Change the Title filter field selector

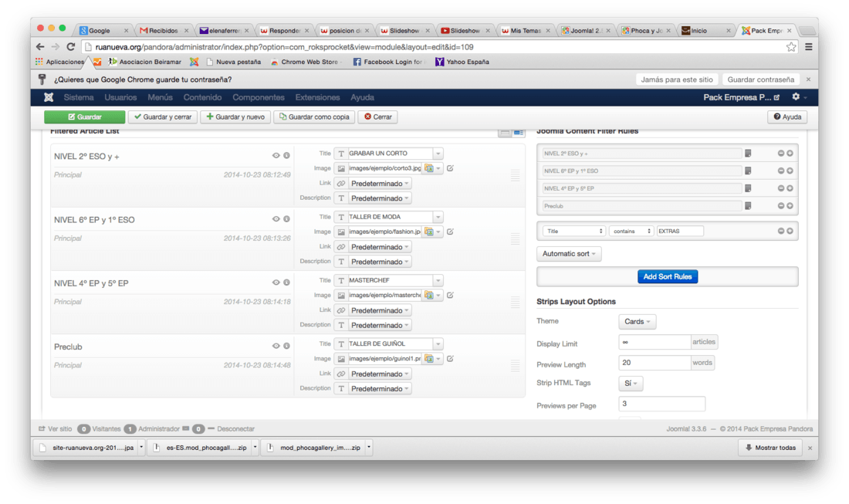[x=573, y=231]
